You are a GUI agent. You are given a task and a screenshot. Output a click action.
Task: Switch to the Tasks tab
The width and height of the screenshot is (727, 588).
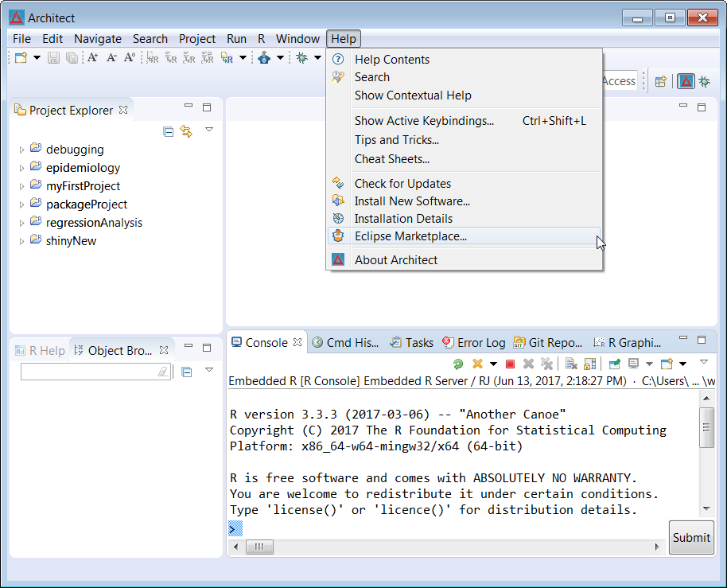[x=412, y=343]
